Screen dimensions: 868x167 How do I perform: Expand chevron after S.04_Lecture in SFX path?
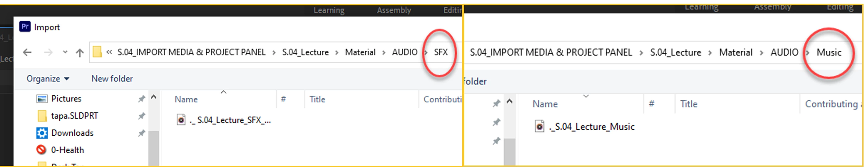click(336, 52)
